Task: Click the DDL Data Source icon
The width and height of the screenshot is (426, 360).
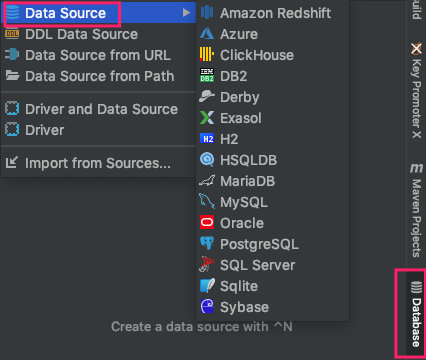Action: 12,34
